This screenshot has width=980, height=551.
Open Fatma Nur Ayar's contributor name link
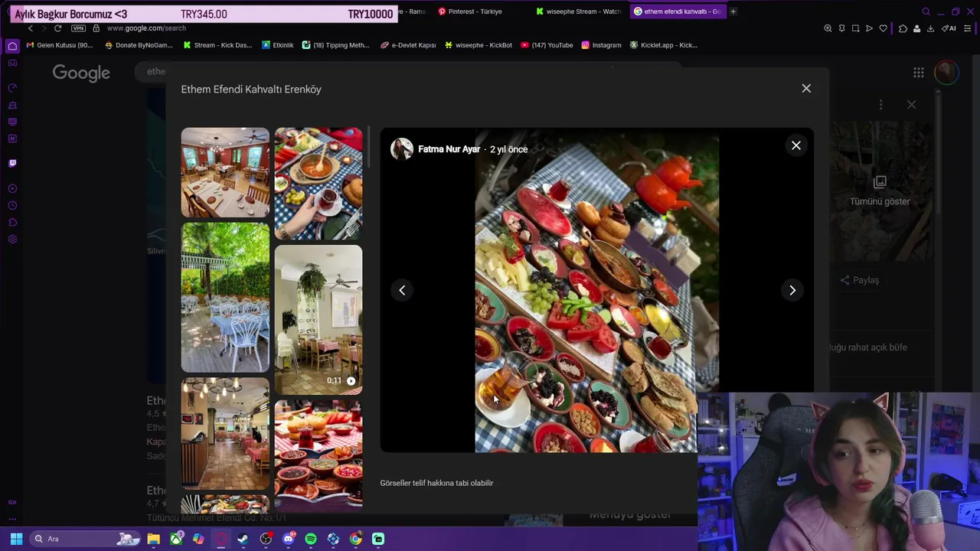[449, 149]
